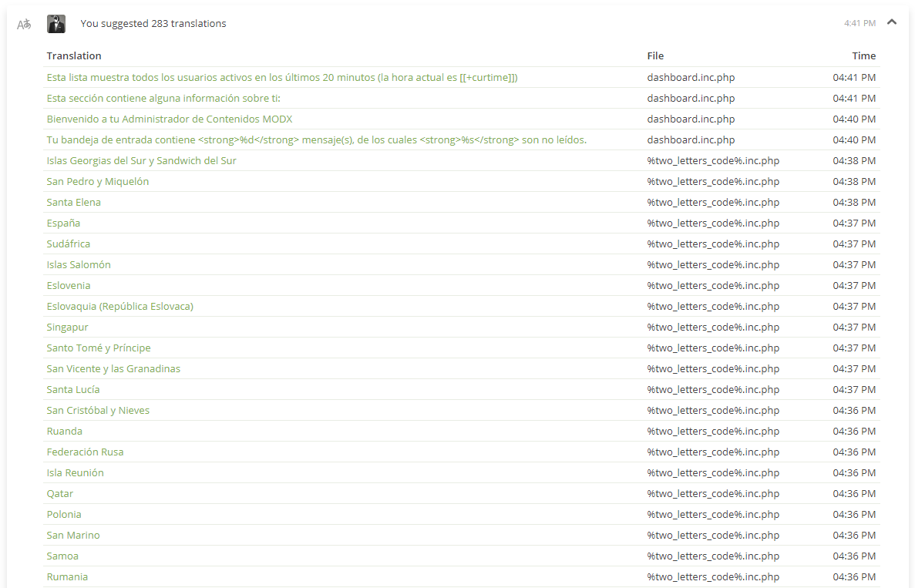Open the 'Qatar' translation link
Screen dimensions: 915x588
(x=60, y=493)
